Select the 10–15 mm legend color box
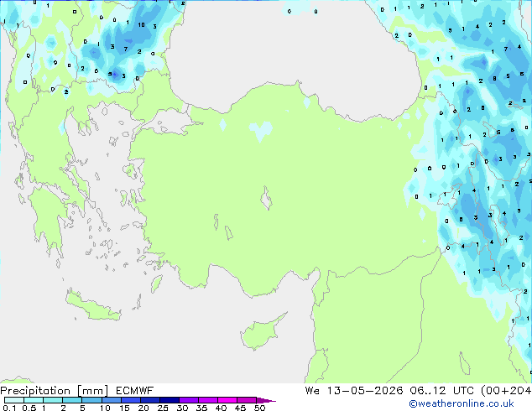The image size is (532, 411). pos(111,400)
